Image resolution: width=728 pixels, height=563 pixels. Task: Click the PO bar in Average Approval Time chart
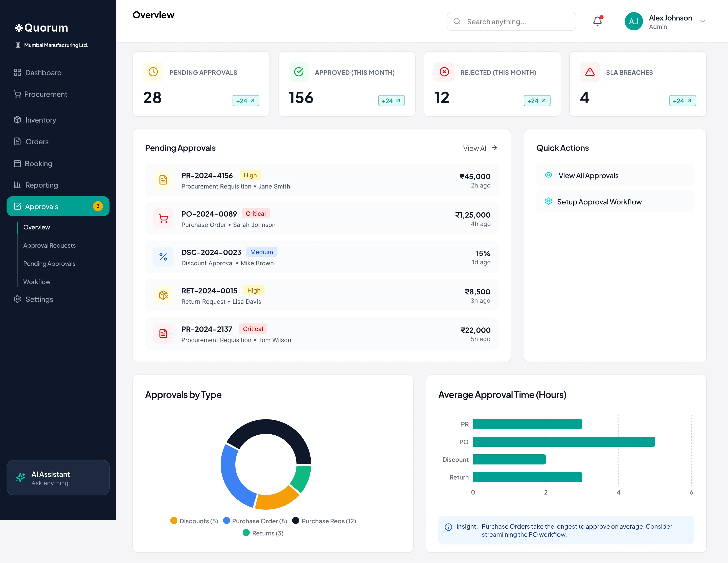click(564, 442)
